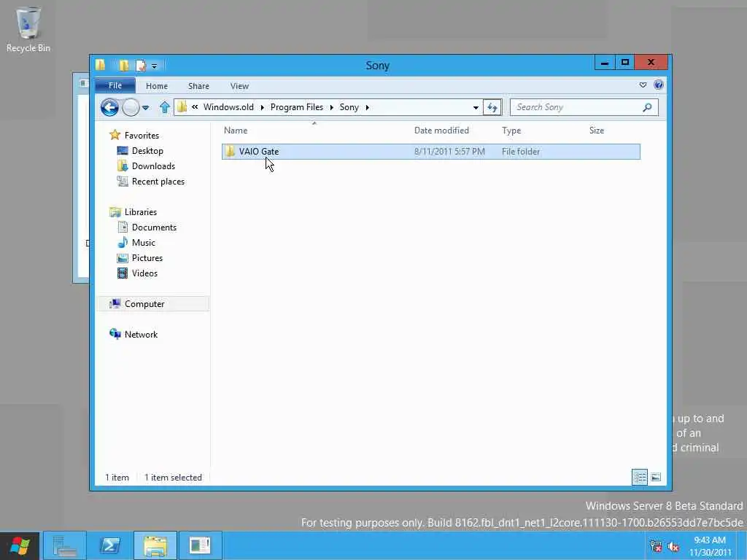The width and height of the screenshot is (747, 560).
Task: Sort by Size column header
Action: pos(597,131)
